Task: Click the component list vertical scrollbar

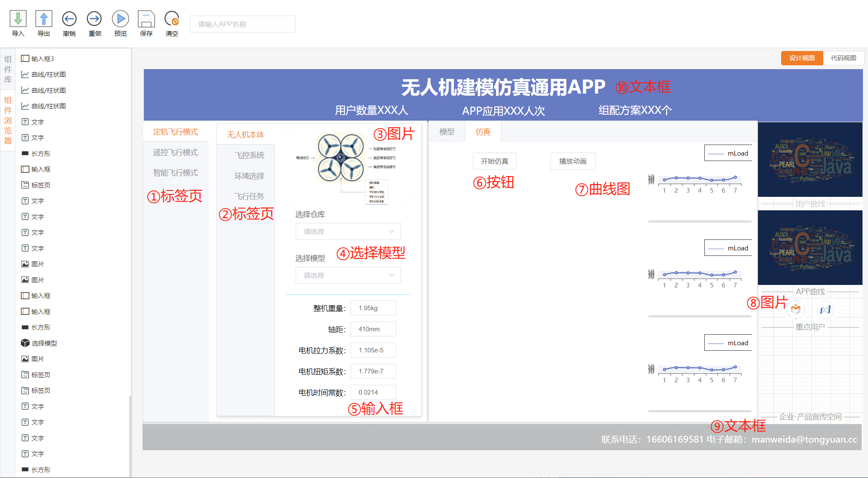Action: click(x=130, y=436)
